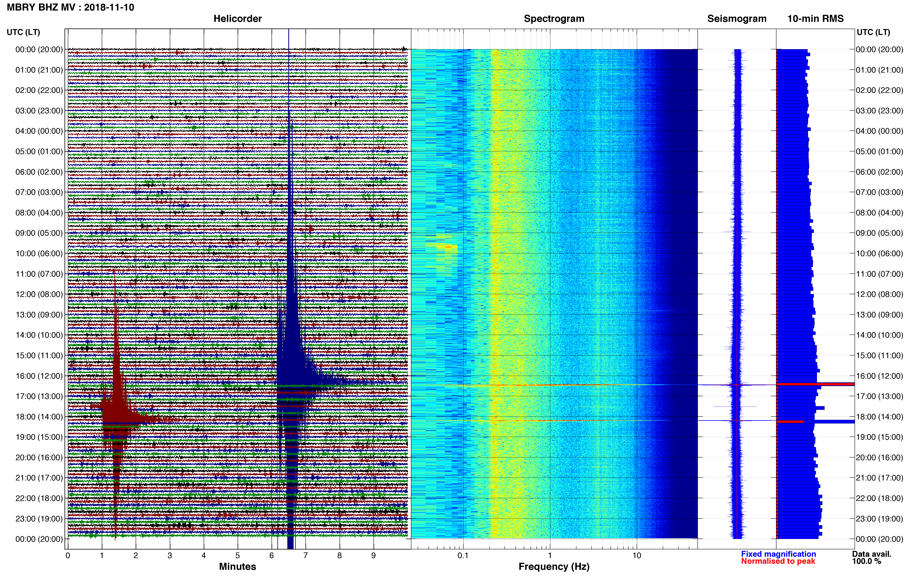Click 11:00 (07:00) on the RMS panel time axis
Screen dimensions: 924x578
pyautogui.click(x=879, y=274)
